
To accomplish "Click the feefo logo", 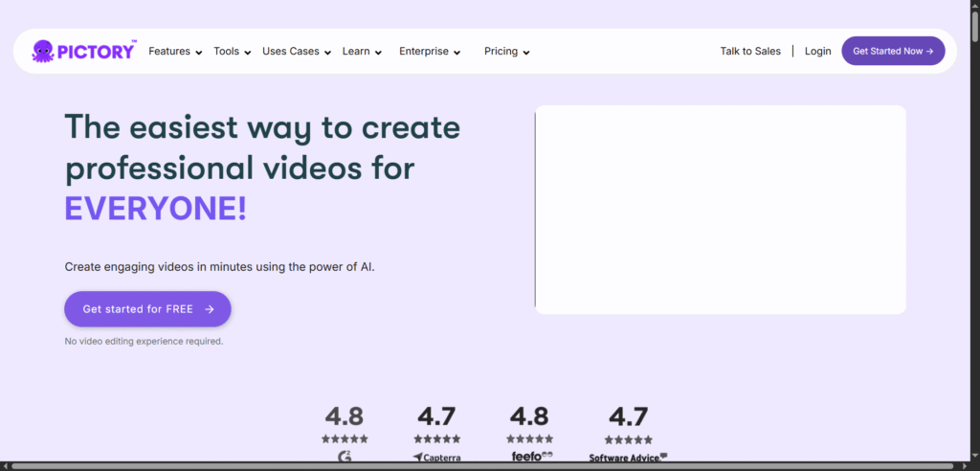I will coord(532,456).
